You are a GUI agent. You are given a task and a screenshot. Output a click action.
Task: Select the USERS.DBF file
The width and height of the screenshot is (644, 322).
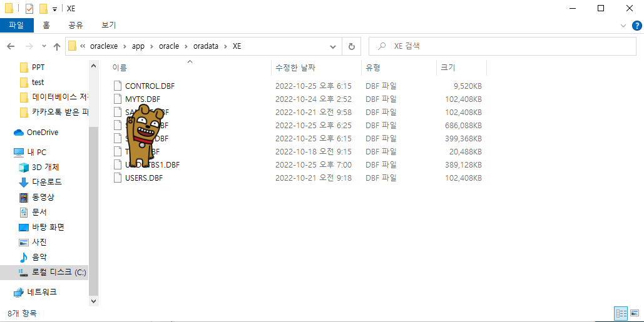tap(144, 178)
